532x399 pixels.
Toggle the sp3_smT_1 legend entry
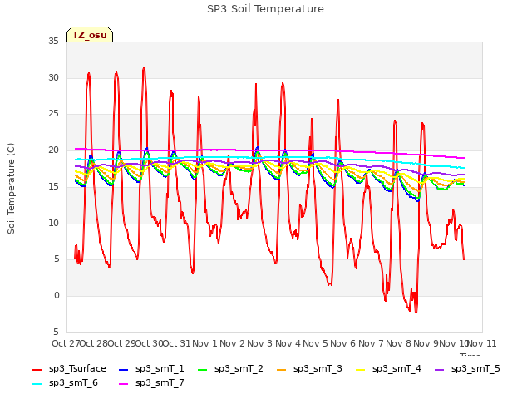tap(151, 368)
